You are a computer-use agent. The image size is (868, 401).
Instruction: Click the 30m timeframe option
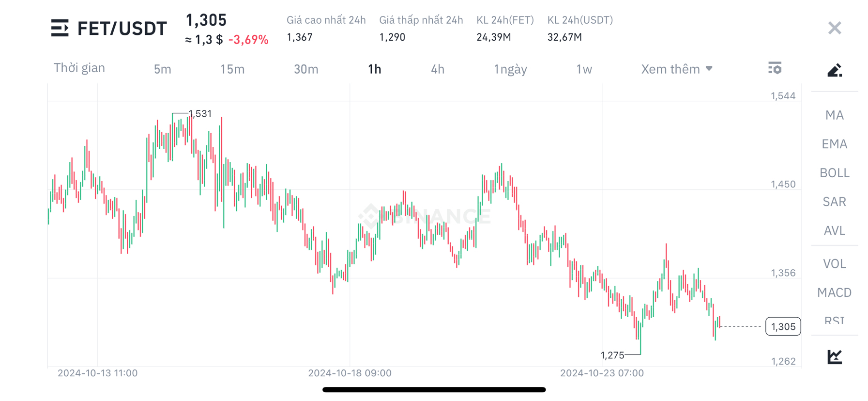coord(306,69)
